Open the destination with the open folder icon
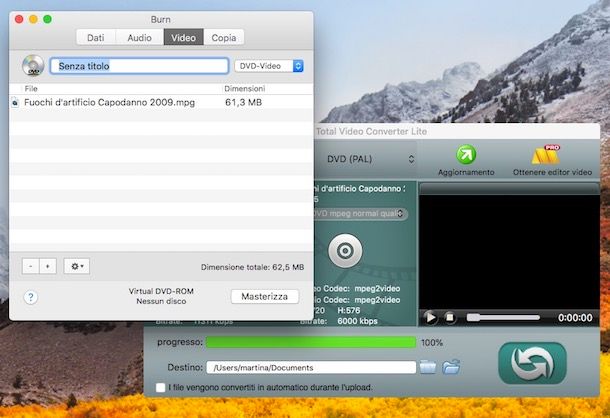The width and height of the screenshot is (610, 418). [451, 367]
